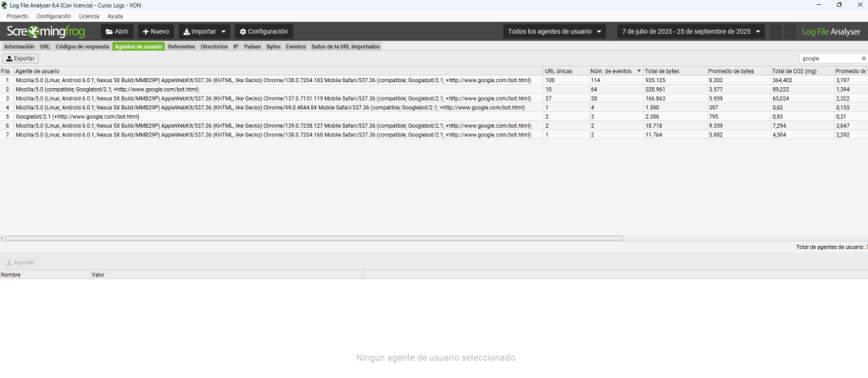868x378 pixels.
Task: Click inside the search field containing 'google'
Action: coord(827,58)
